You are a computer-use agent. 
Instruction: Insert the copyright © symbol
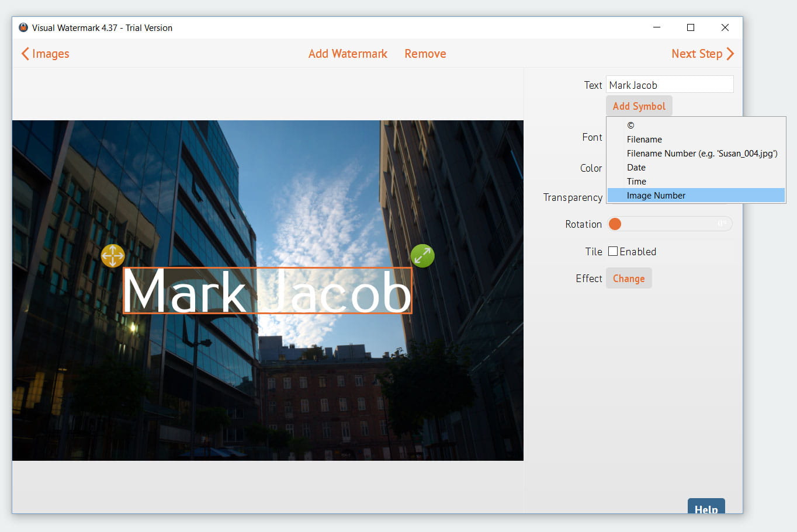coord(696,125)
